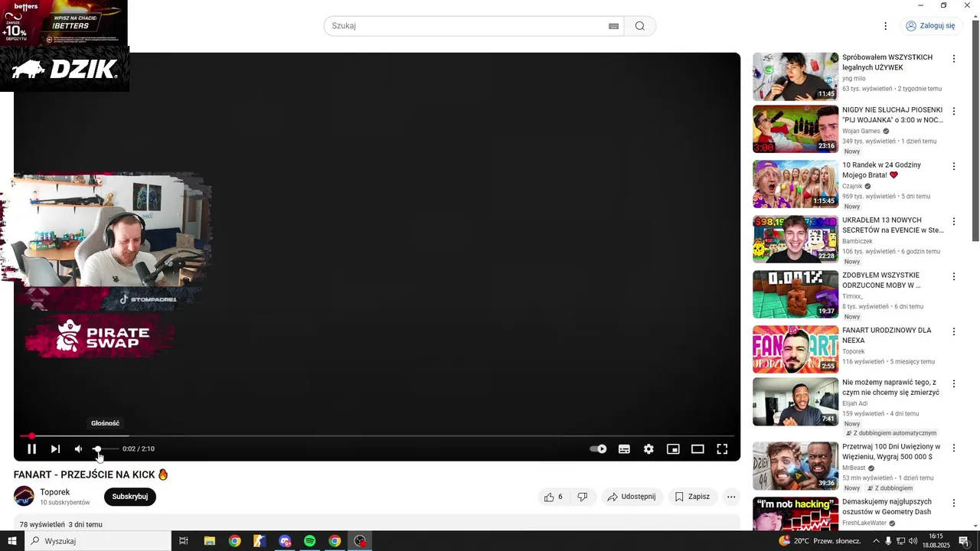Mute the video with the speaker icon
Image resolution: width=980 pixels, height=551 pixels.
pos(78,449)
